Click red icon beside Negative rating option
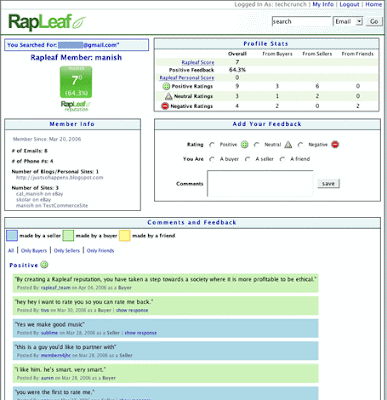 (x=335, y=144)
